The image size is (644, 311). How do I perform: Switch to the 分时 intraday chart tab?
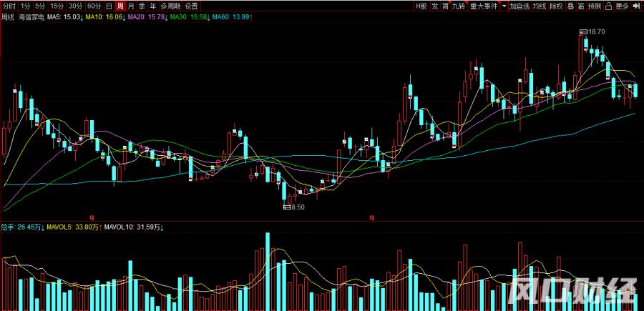(10, 6)
